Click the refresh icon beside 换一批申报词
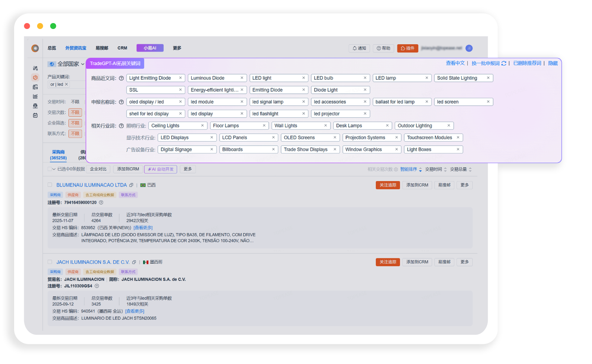This screenshot has width=592, height=364. pyautogui.click(x=504, y=64)
